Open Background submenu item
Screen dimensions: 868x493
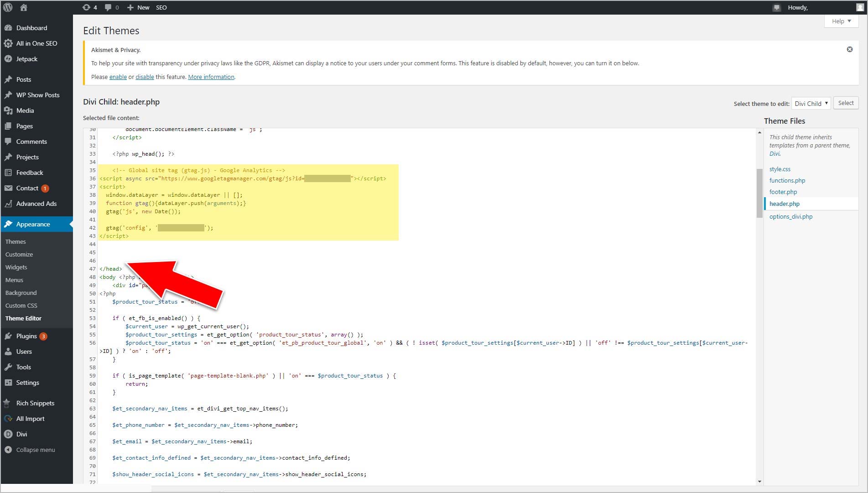[x=21, y=293]
